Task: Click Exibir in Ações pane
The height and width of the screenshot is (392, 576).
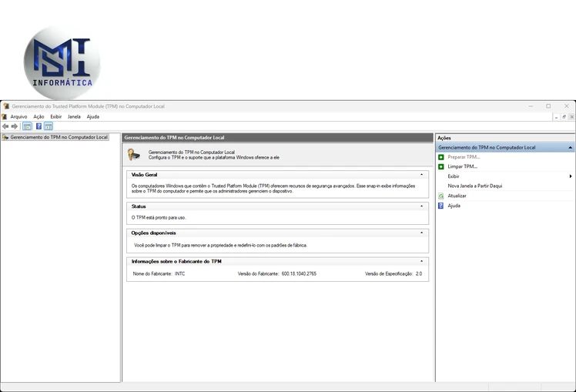Action: (x=454, y=176)
